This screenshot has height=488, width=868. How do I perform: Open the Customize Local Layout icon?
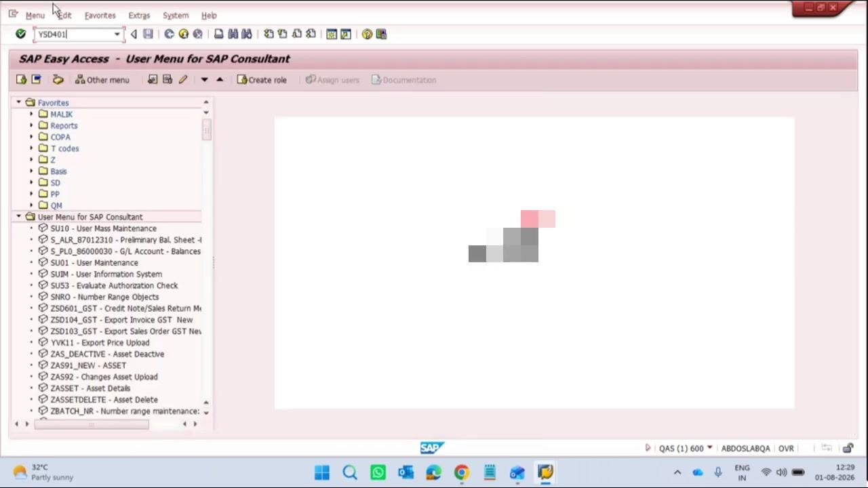(x=381, y=34)
